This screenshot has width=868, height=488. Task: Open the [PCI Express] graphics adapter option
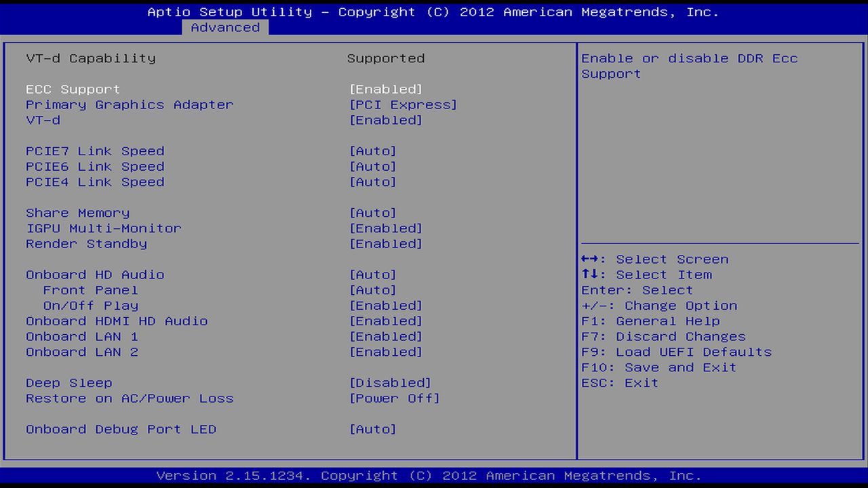tap(403, 104)
